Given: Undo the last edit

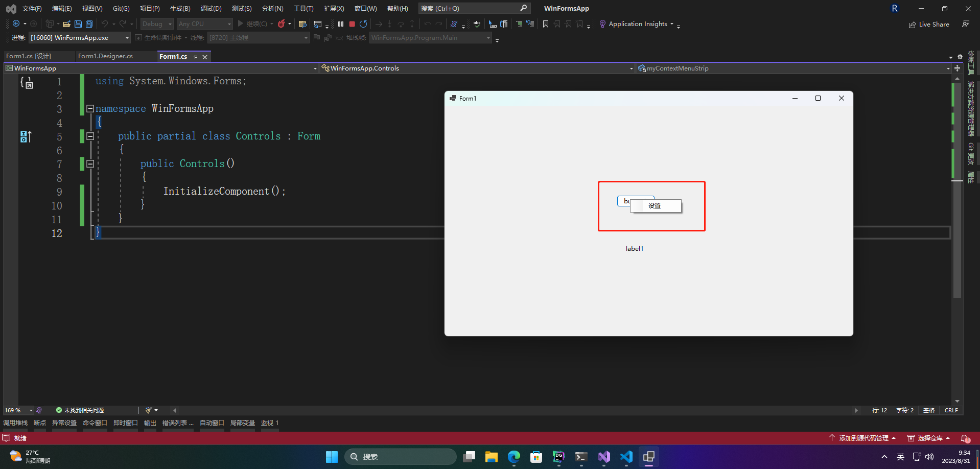Looking at the screenshot, I should tap(104, 24).
